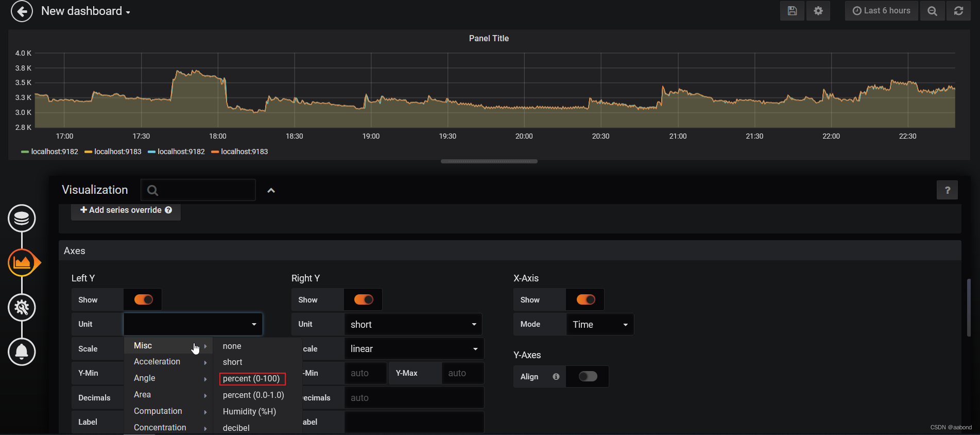Open the Right Y Scale linear dropdown
This screenshot has width=980, height=435.
coord(414,349)
